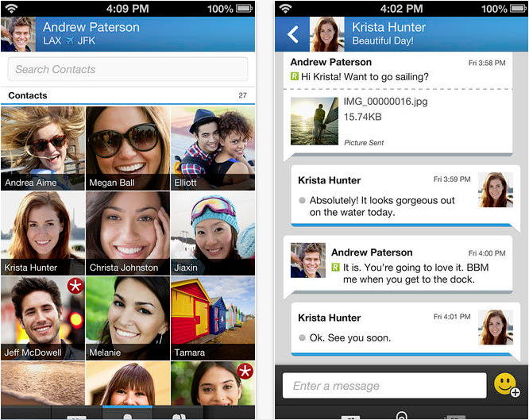Tap the IMG_00000016.jpg file name
Screen dimensions: 529x420
coord(385,102)
